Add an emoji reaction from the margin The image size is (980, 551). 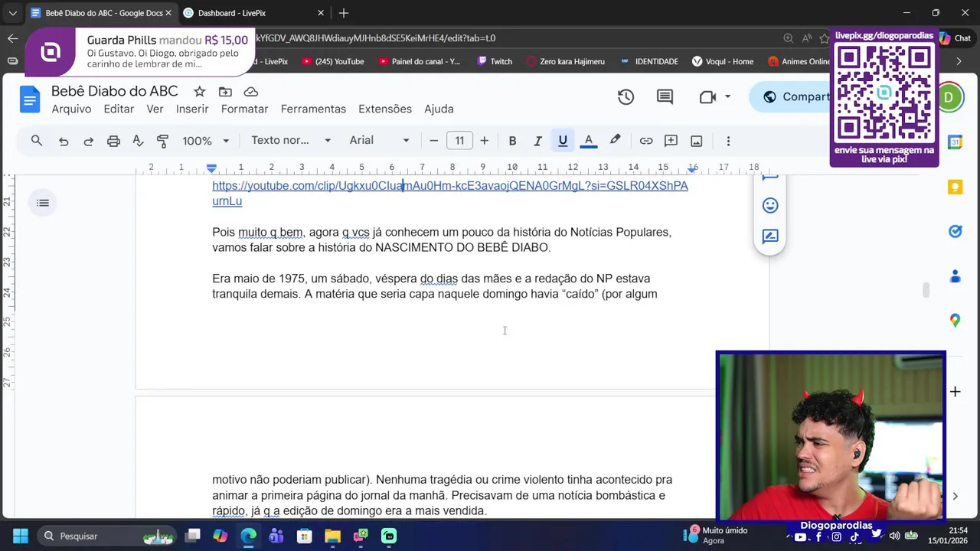770,205
